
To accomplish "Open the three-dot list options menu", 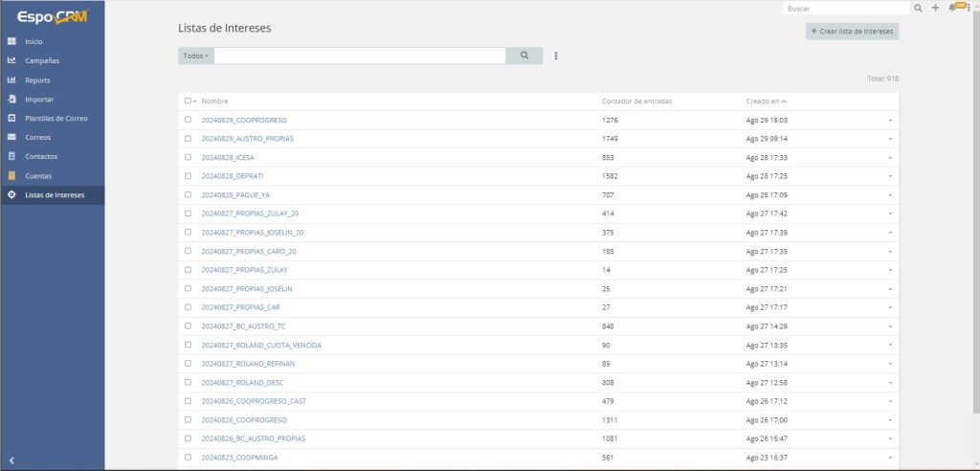I will pyautogui.click(x=556, y=56).
